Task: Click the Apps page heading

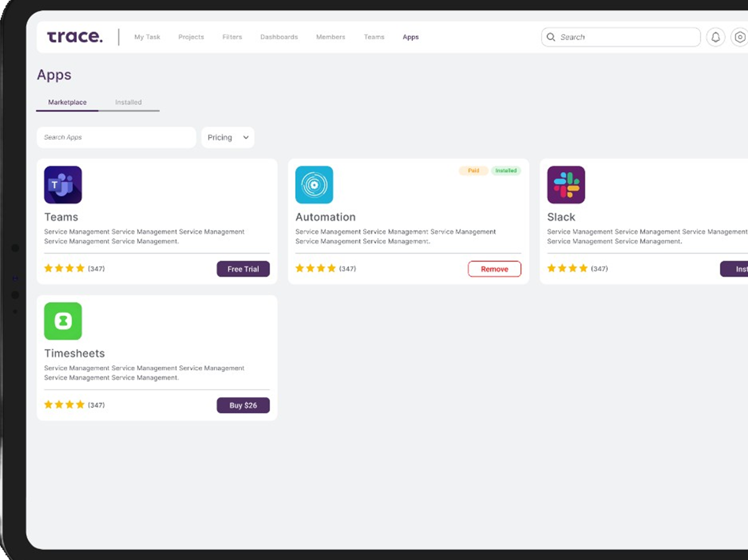Action: [x=54, y=75]
